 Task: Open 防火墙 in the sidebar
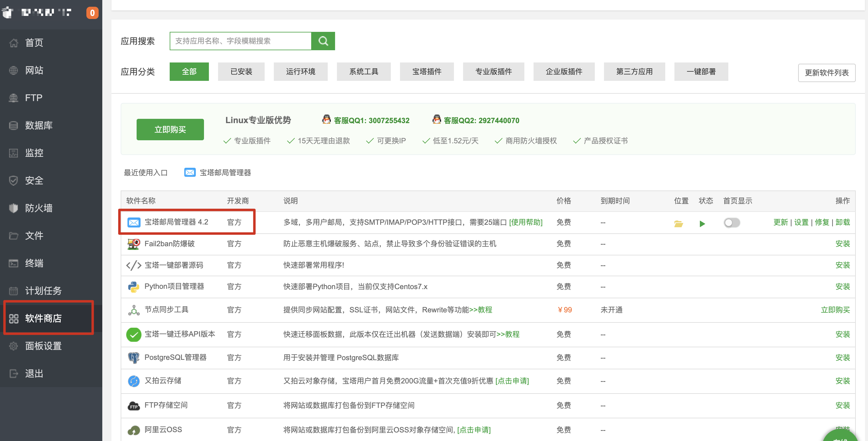tap(51, 208)
